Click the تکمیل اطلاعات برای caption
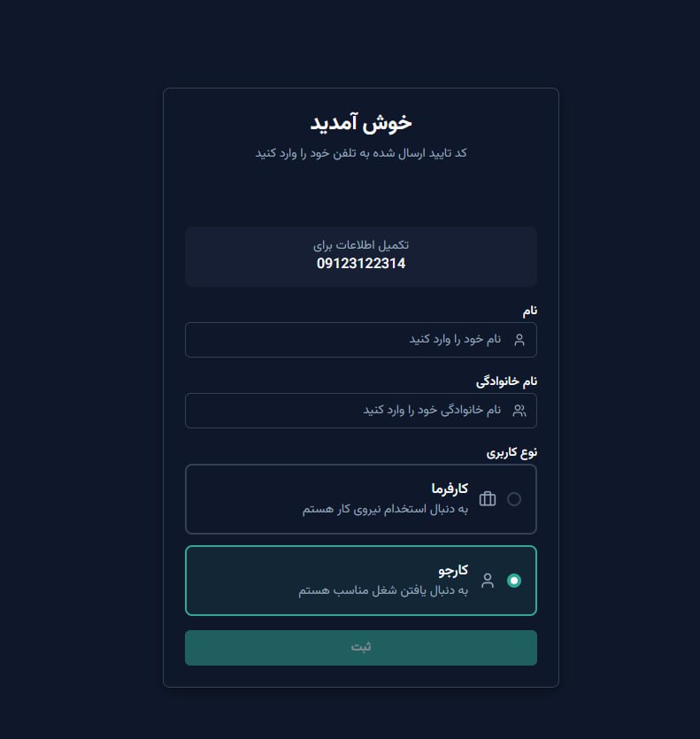700x739 pixels. (361, 244)
